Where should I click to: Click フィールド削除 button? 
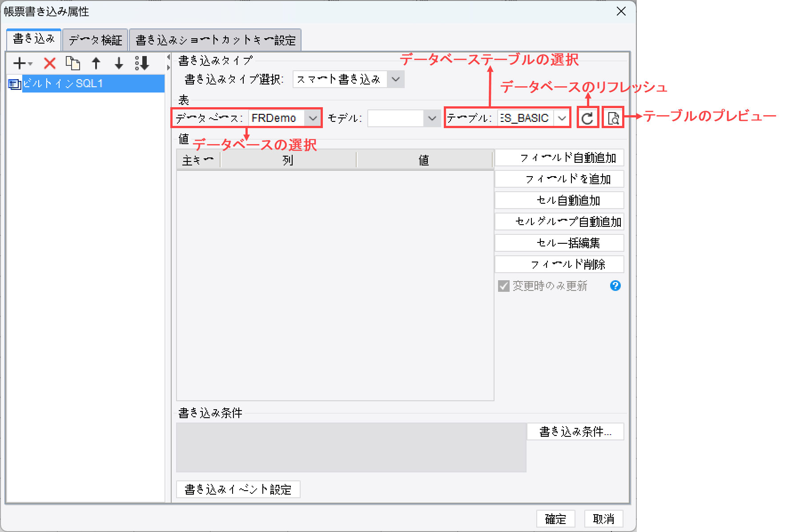(x=559, y=264)
